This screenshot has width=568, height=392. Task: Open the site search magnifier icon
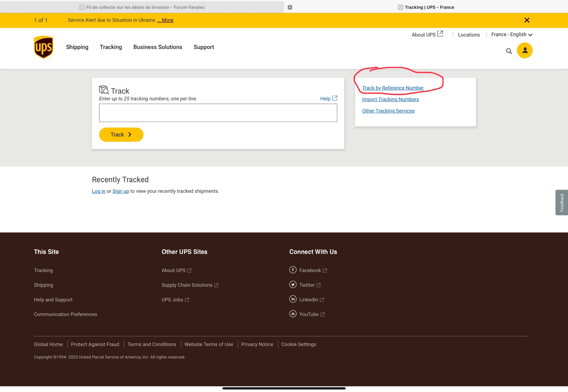coord(509,51)
